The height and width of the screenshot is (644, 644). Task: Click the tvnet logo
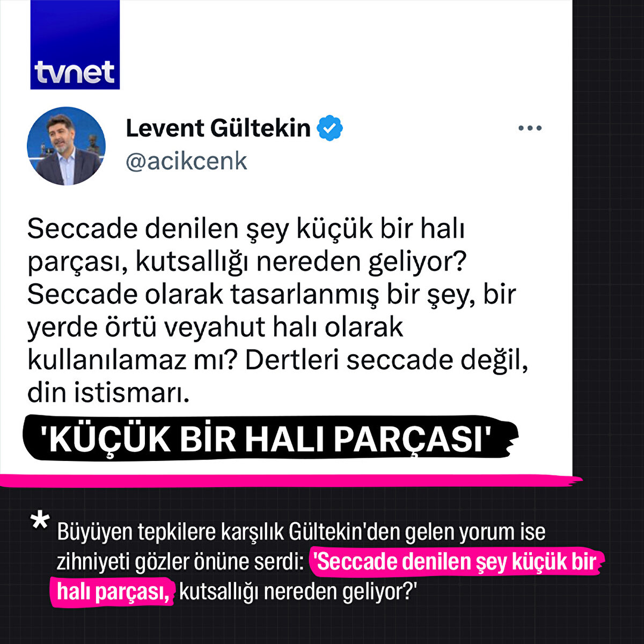(75, 45)
